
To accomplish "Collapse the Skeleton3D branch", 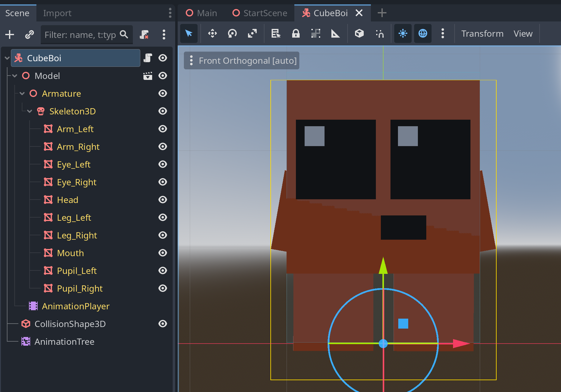I will coord(29,111).
